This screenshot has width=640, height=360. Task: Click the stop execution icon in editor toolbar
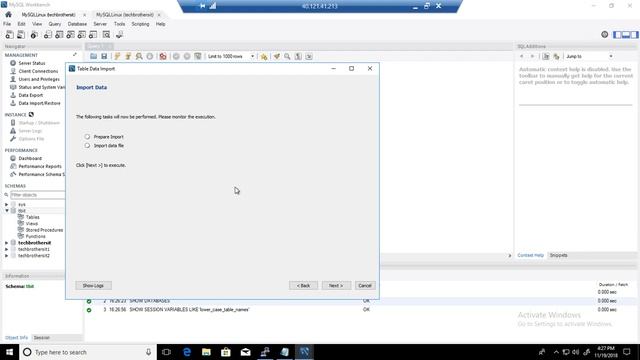point(150,56)
